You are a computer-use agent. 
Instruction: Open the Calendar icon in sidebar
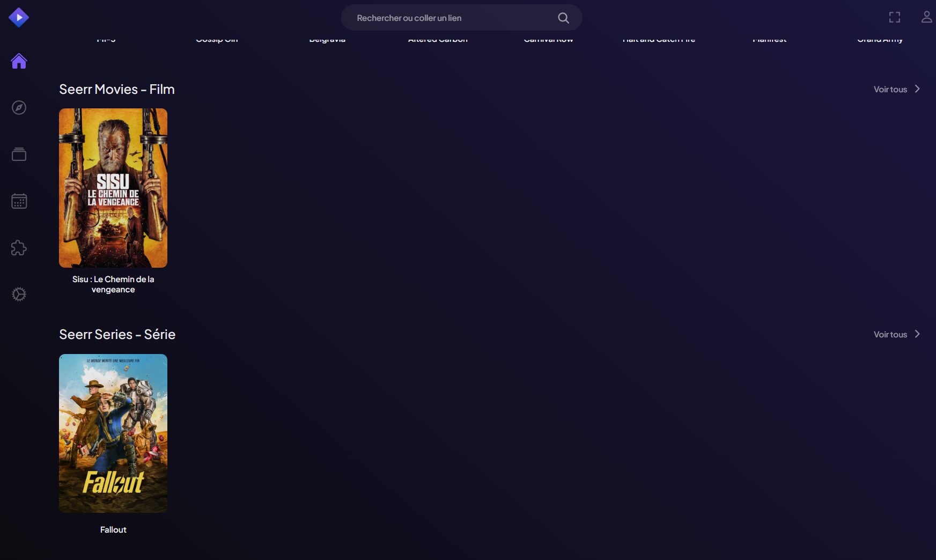click(x=19, y=201)
